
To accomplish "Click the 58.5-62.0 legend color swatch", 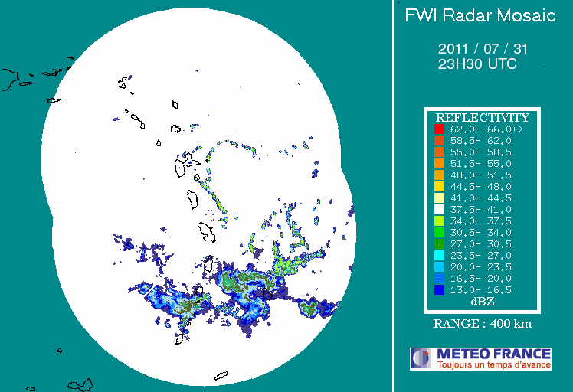I will coord(439,141).
